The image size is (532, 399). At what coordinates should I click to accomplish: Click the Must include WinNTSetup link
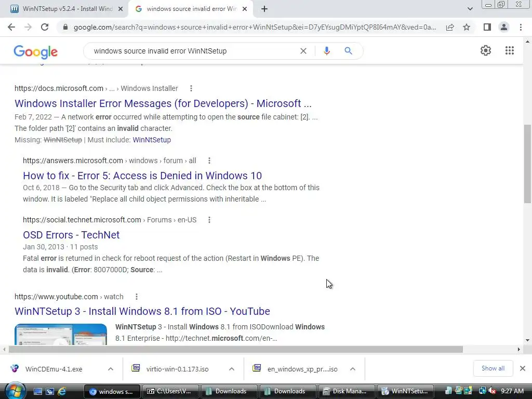pos(152,140)
